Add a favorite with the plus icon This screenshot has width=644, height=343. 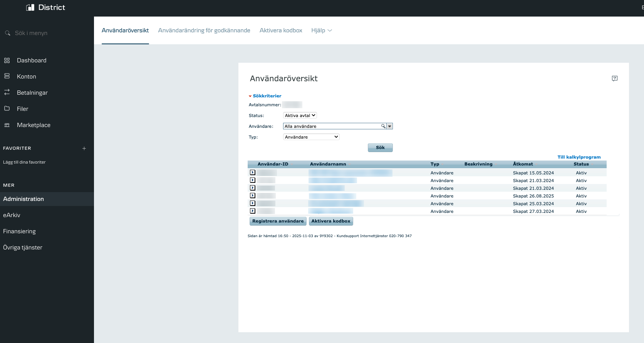84,148
